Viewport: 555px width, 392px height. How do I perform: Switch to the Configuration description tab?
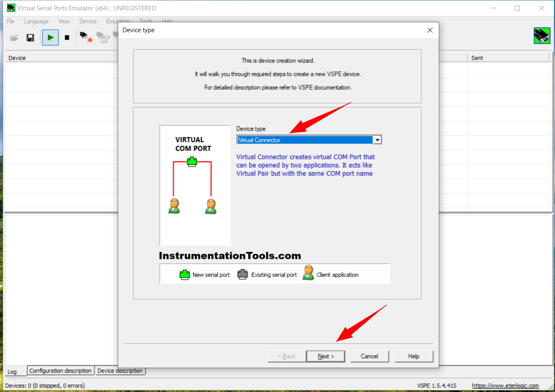point(61,371)
